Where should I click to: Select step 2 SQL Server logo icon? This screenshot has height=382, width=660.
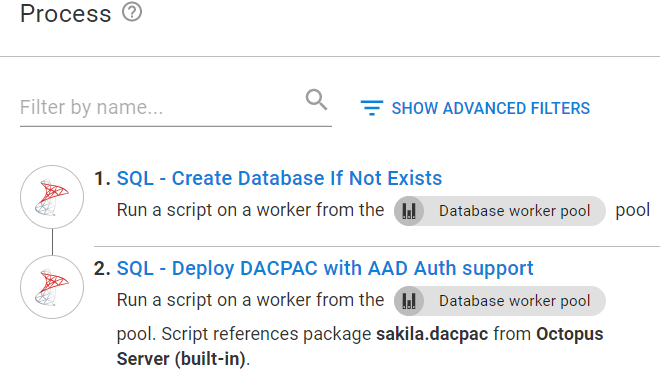click(52, 287)
